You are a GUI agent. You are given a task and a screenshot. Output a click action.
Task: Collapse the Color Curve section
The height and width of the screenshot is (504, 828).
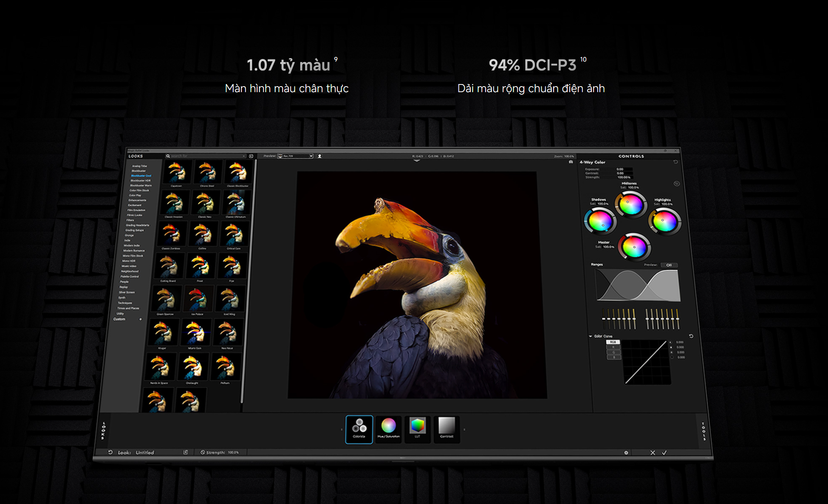591,336
